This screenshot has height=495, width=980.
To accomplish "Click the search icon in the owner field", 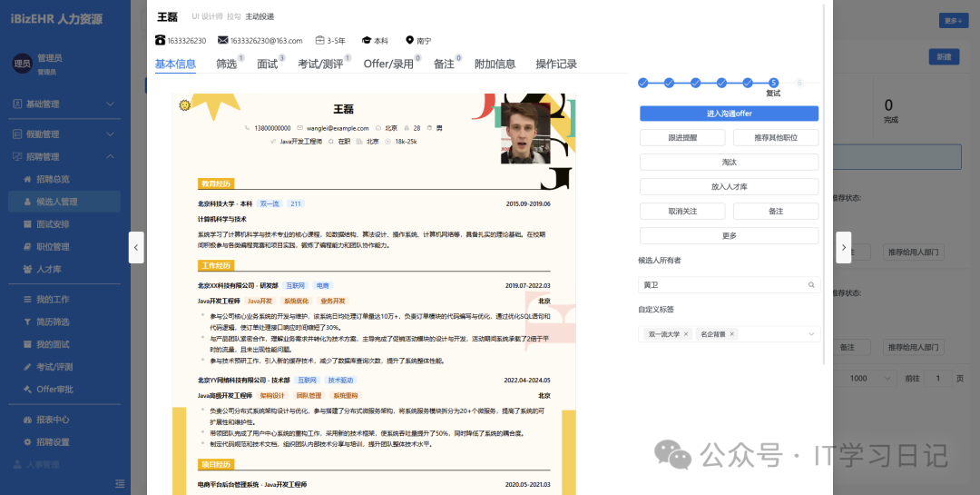I will (x=811, y=285).
